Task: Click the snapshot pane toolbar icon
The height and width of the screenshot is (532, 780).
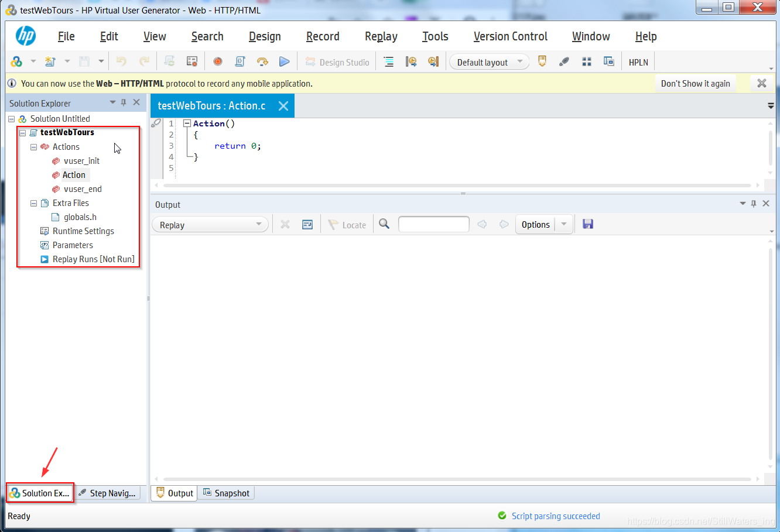Action: tap(609, 61)
